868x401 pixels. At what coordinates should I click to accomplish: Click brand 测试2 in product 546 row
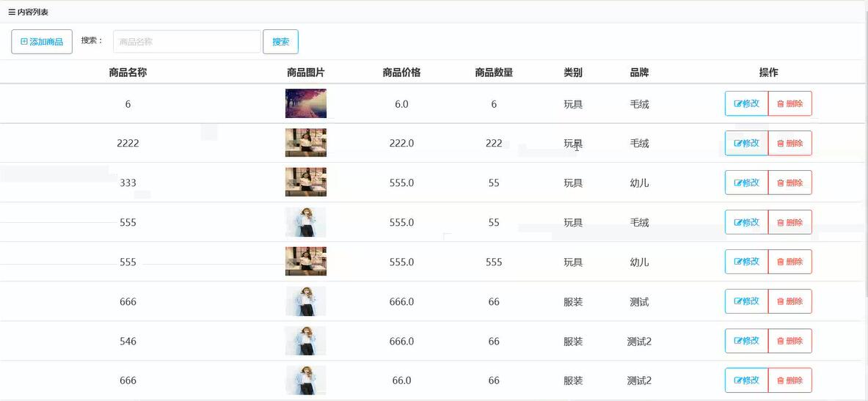(639, 342)
